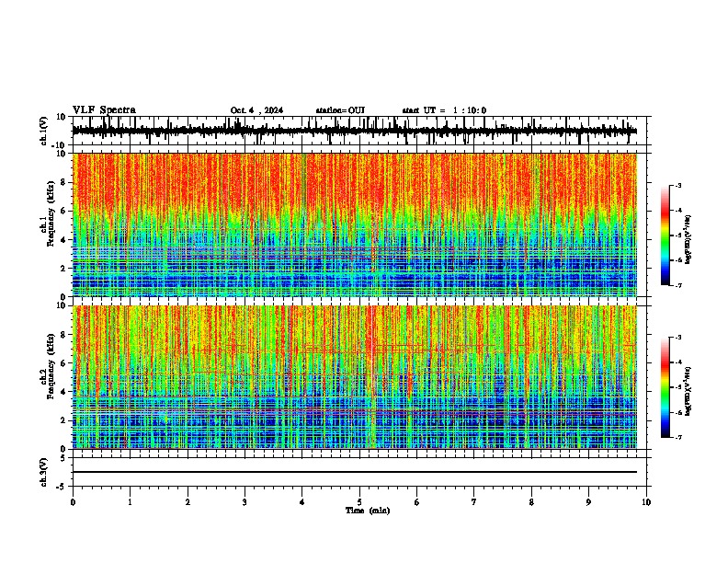Click the "VLF Spectra" plot title
The image size is (728, 563).
tap(104, 110)
